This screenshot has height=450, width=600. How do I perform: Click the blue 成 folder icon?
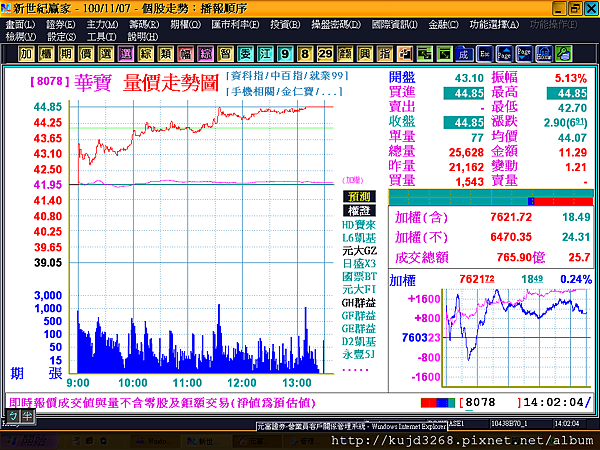pyautogui.click(x=464, y=54)
